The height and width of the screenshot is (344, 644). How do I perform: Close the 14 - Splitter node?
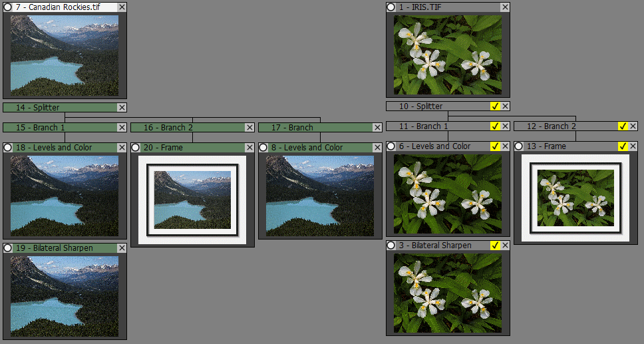tap(122, 108)
